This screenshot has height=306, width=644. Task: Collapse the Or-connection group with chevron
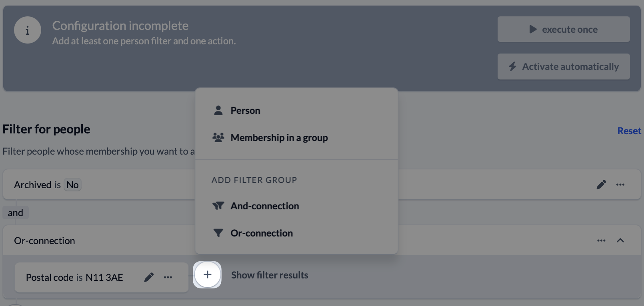[620, 240]
